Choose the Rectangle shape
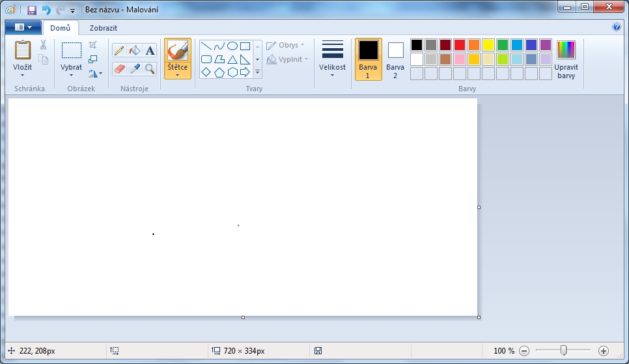This screenshot has width=629, height=364. click(x=245, y=46)
